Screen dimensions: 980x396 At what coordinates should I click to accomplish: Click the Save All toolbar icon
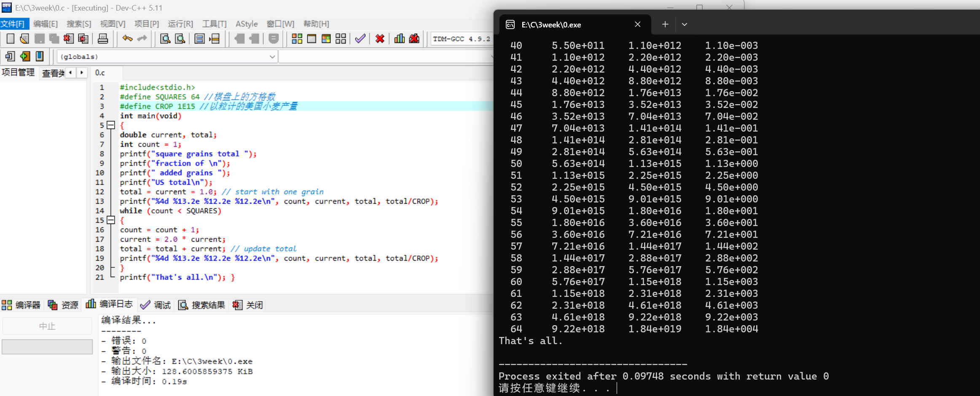tap(54, 39)
